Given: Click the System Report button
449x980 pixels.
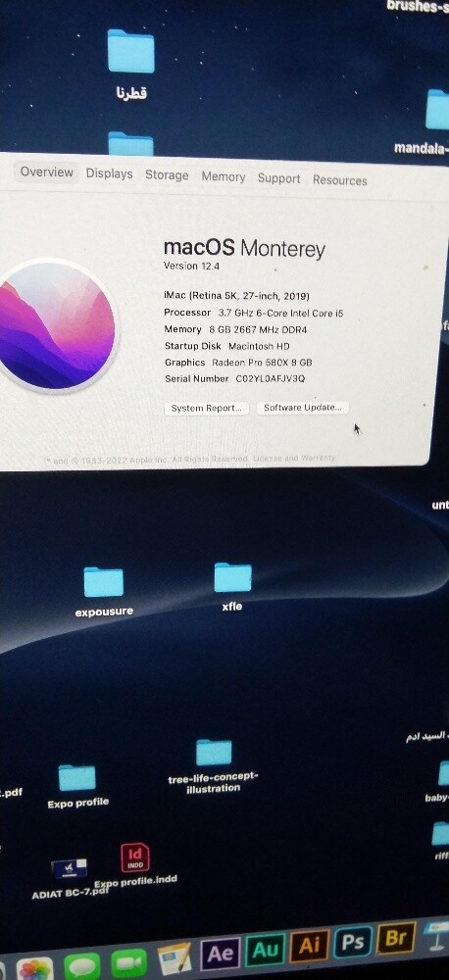Looking at the screenshot, I should [207, 408].
